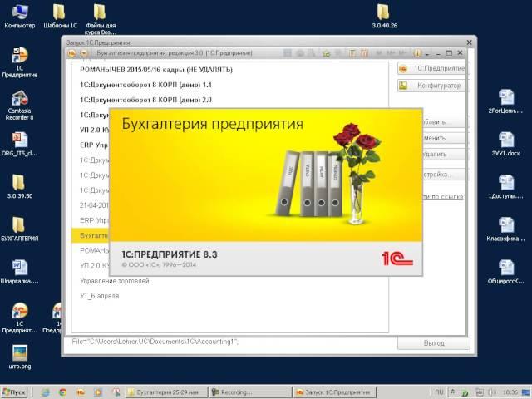The width and height of the screenshot is (532, 399).
Task: Click the Выход button
Action: [433, 342]
